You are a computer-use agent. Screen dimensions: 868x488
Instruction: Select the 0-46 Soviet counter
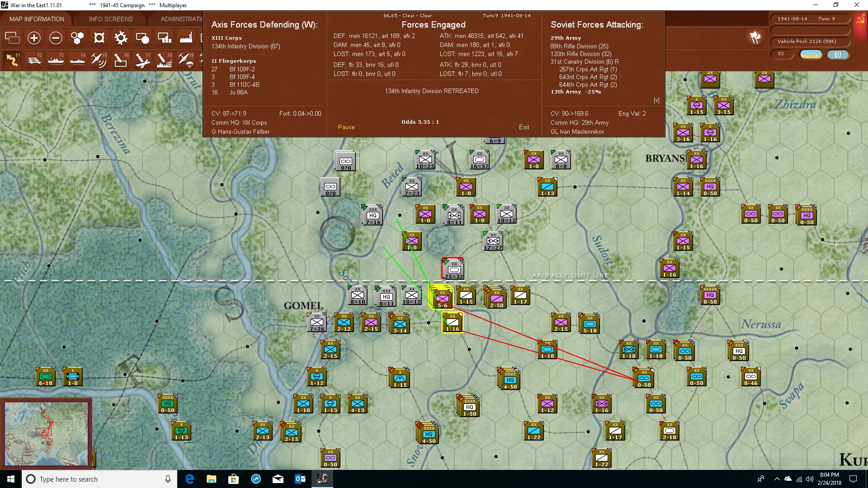point(751,377)
